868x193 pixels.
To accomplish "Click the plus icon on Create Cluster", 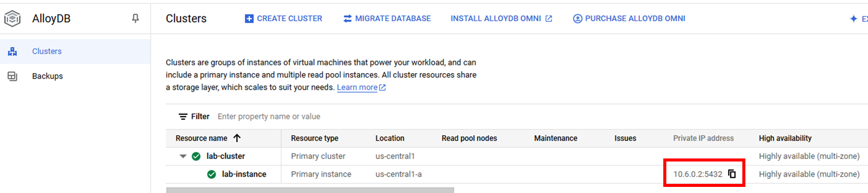I will [x=249, y=19].
